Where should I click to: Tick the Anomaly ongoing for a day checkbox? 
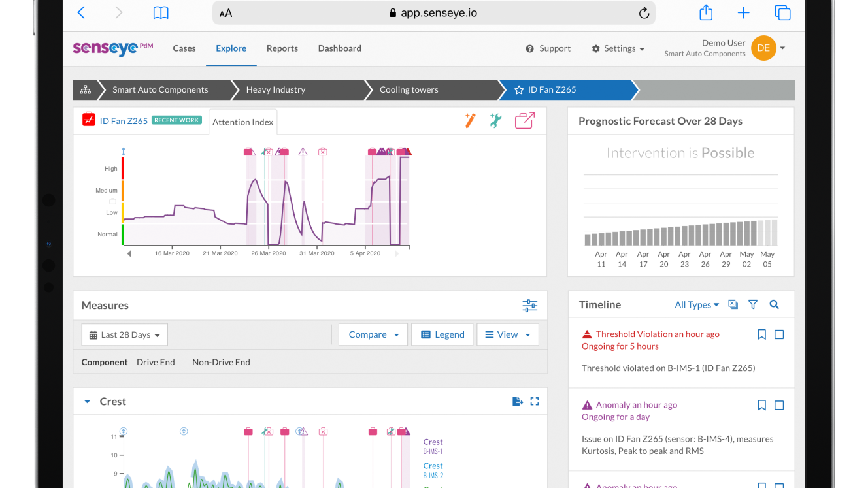click(779, 405)
